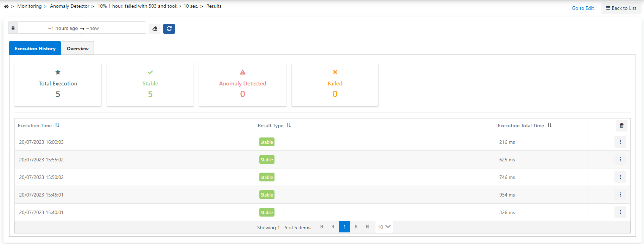
Task: Expand the page size dropdown showing 10
Action: pyautogui.click(x=384, y=227)
